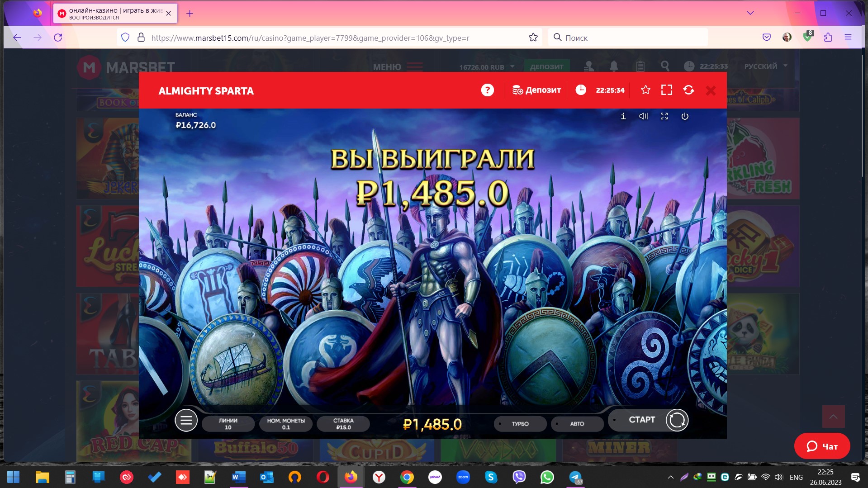868x488 pixels.
Task: Go back in Firefox
Action: point(17,38)
